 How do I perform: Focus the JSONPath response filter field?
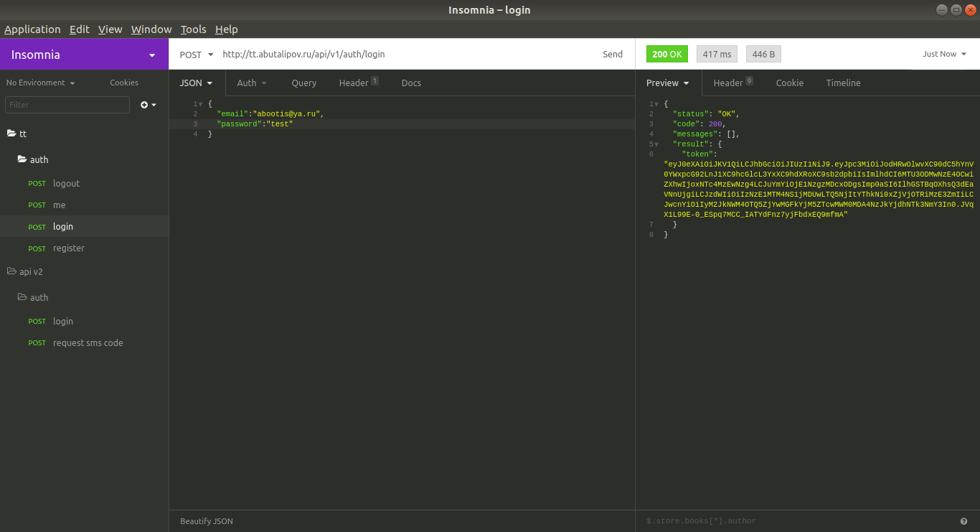(796, 521)
